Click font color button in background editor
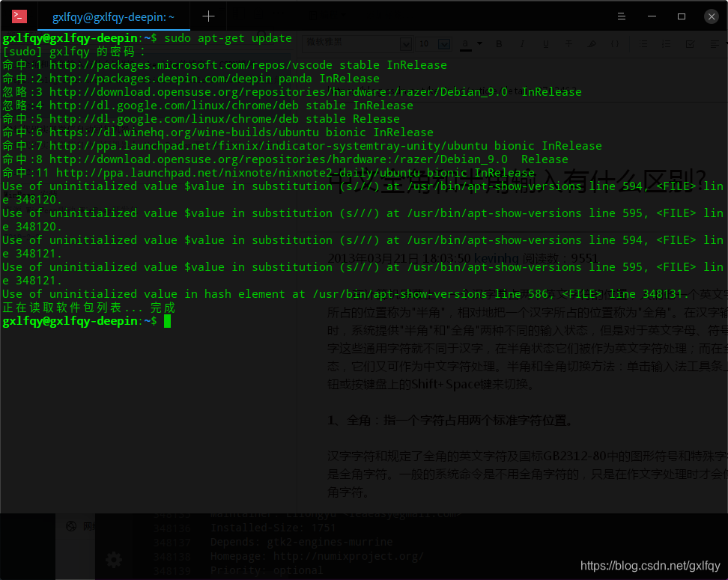 [x=465, y=44]
